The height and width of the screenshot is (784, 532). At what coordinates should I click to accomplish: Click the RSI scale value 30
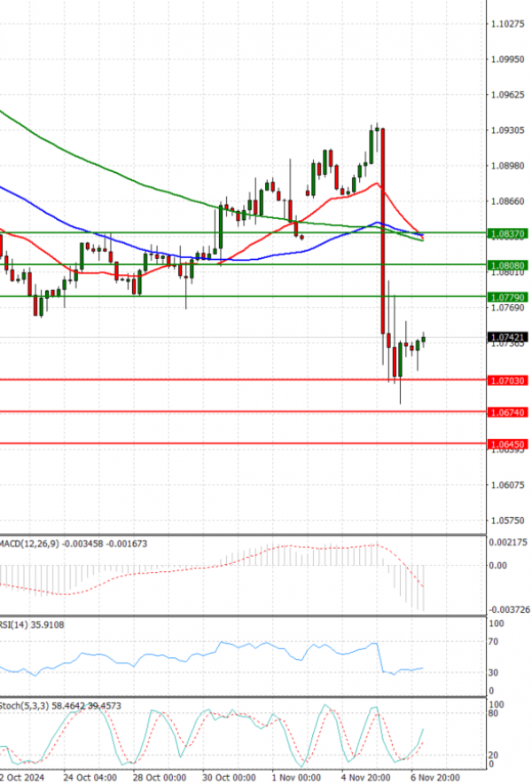point(494,672)
